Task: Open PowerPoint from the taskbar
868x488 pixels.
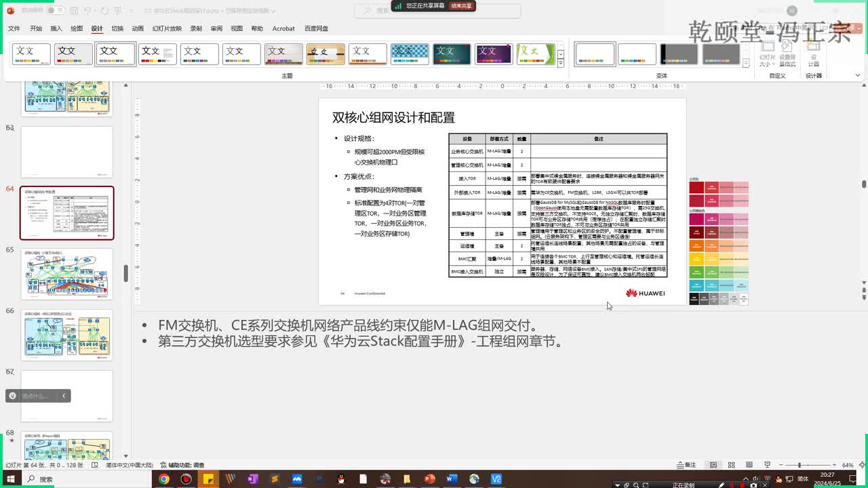Action: pos(429,479)
